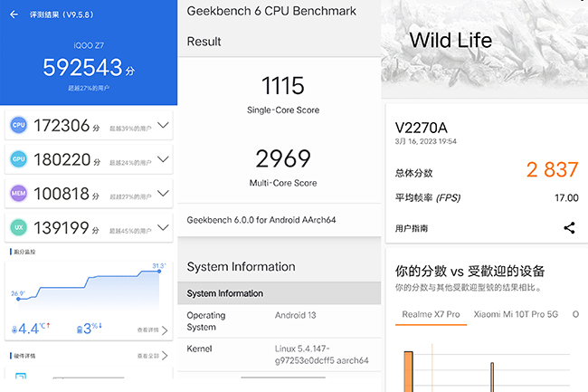Tap the battery percentage icon
588x392 pixels.
(x=80, y=330)
